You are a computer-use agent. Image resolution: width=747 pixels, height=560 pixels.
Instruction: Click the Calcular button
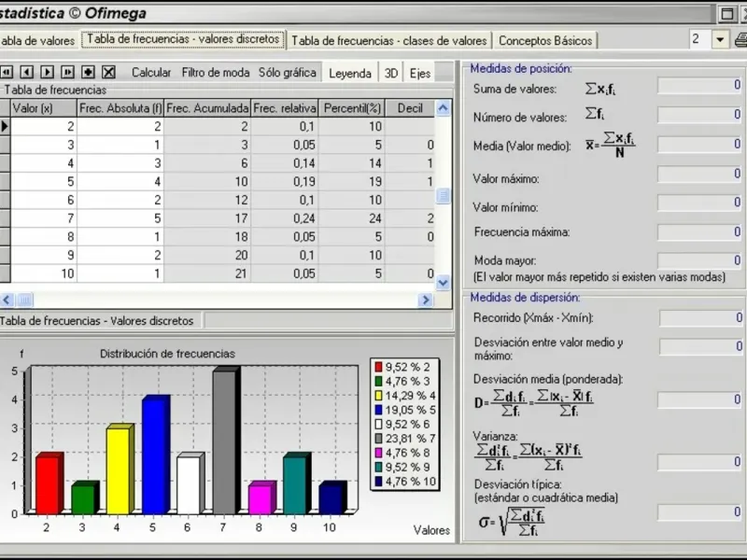click(151, 73)
